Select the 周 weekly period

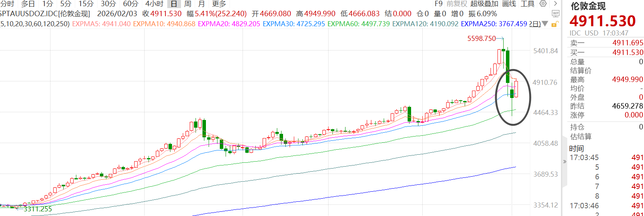coord(188,4)
